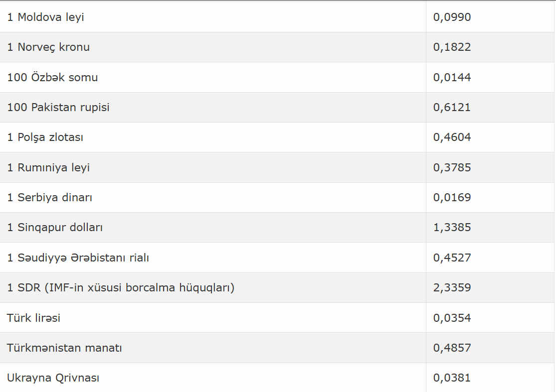Viewport: 556px width, 392px height.
Task: Select the 0,0144 rate cell
Action: tap(490, 77)
